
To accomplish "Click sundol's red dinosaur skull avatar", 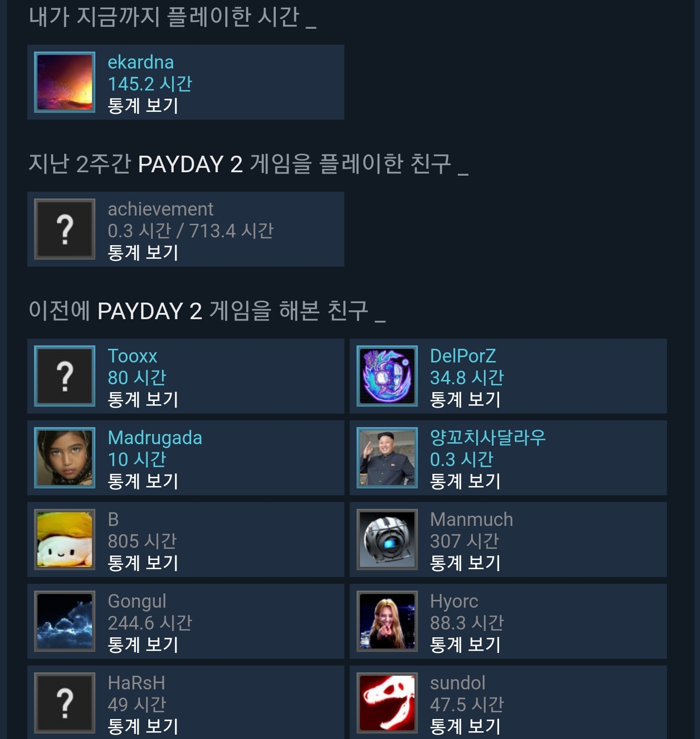I will (x=387, y=703).
